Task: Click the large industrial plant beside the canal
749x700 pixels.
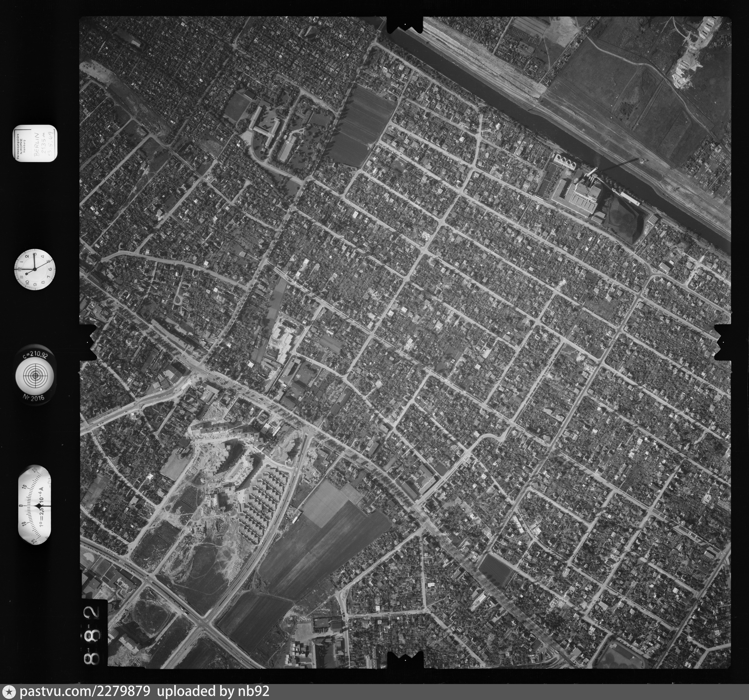Action: (x=580, y=197)
